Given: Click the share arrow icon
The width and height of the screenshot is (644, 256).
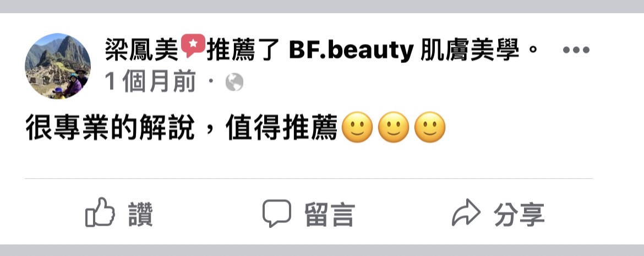Looking at the screenshot, I should [466, 213].
